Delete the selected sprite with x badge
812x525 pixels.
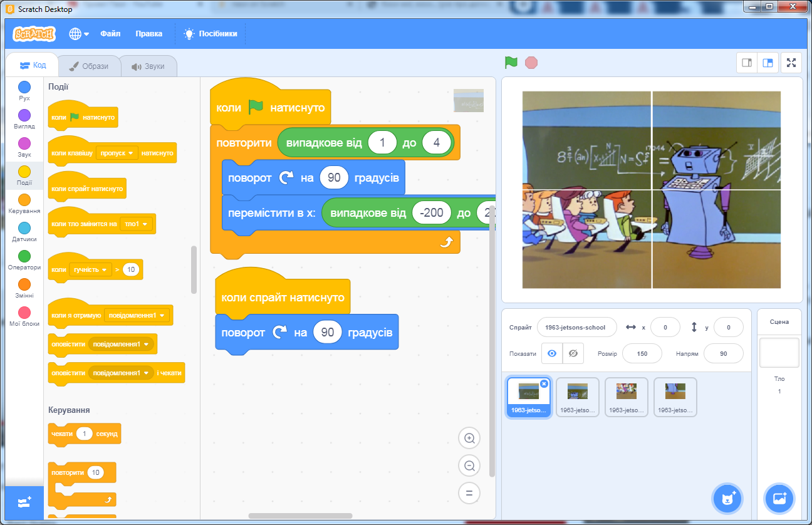coord(544,383)
